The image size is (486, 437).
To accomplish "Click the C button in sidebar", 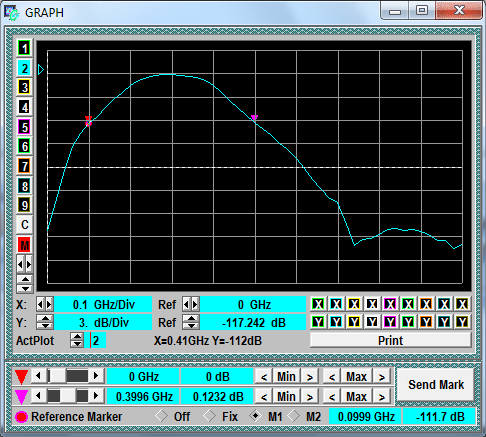I will [24, 225].
